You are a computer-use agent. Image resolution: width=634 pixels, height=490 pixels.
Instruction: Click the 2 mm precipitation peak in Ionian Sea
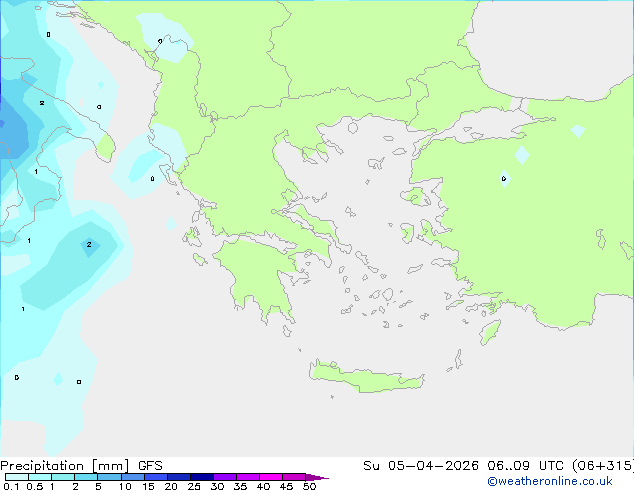pyautogui.click(x=89, y=245)
